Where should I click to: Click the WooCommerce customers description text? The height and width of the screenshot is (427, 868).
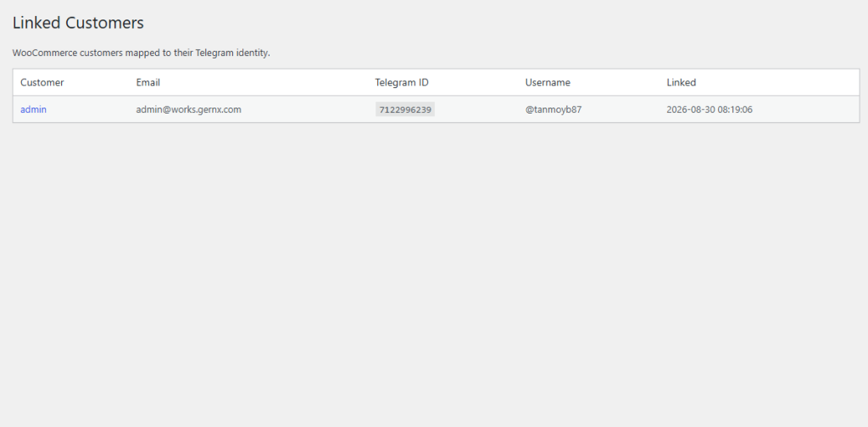tap(142, 53)
